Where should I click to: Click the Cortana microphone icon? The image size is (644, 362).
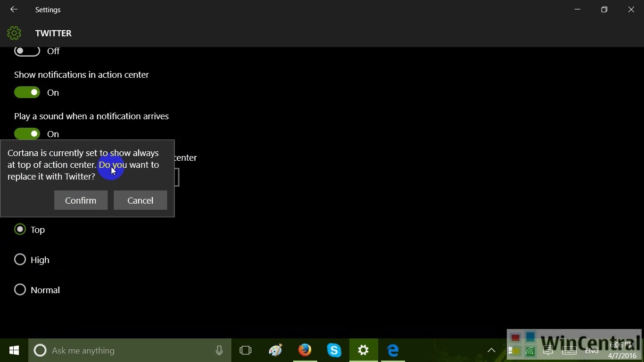click(219, 350)
